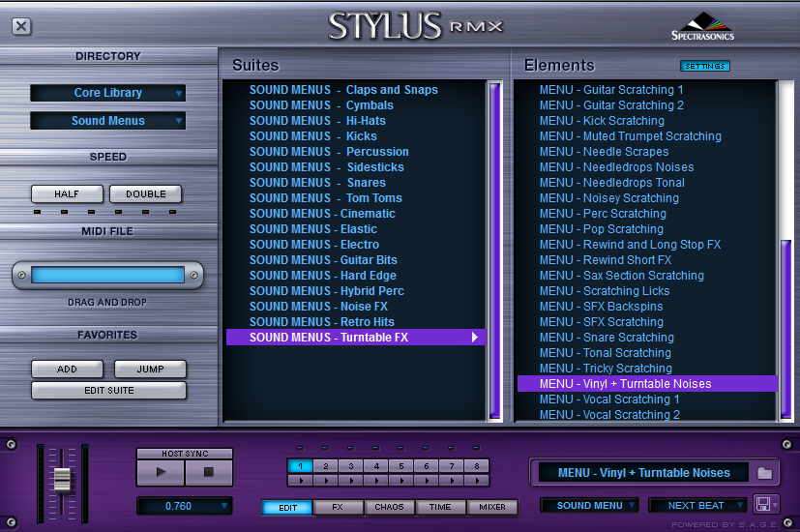The height and width of the screenshot is (532, 800).
Task: Click the arrow under part 5
Action: click(x=401, y=481)
